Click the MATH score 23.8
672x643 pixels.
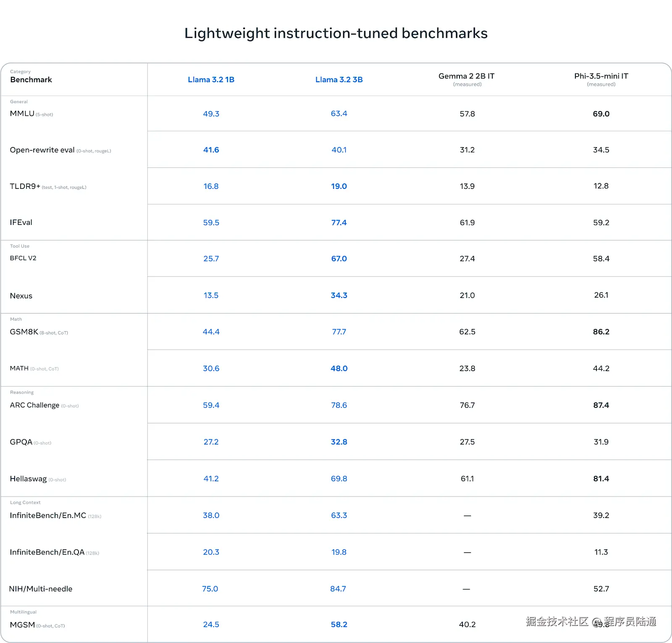tap(467, 369)
